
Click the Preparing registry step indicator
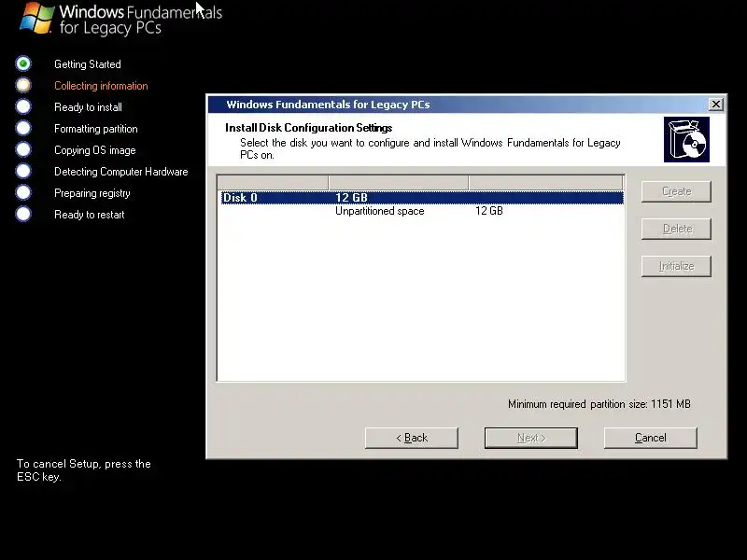coord(22,192)
